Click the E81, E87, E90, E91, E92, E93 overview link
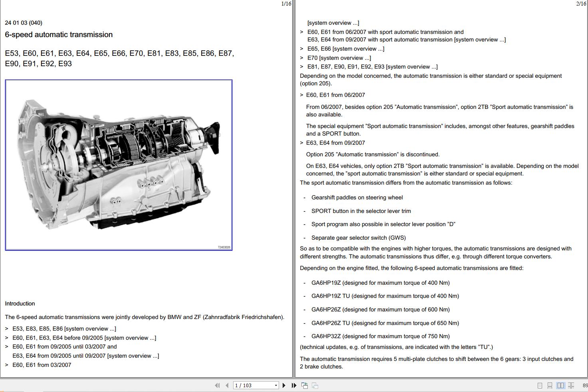Image resolution: width=588 pixels, height=392 pixels. [x=371, y=67]
